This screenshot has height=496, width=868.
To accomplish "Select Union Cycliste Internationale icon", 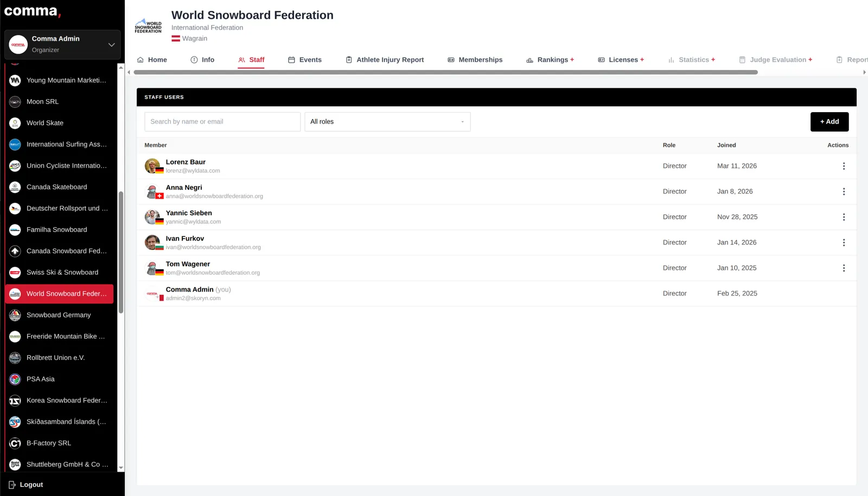I will click(x=15, y=166).
